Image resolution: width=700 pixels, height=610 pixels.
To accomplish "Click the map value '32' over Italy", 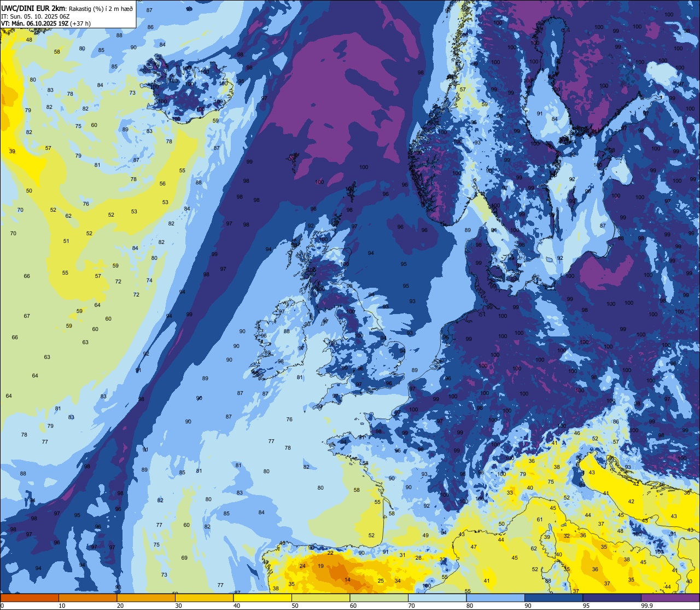I will click(x=567, y=536).
